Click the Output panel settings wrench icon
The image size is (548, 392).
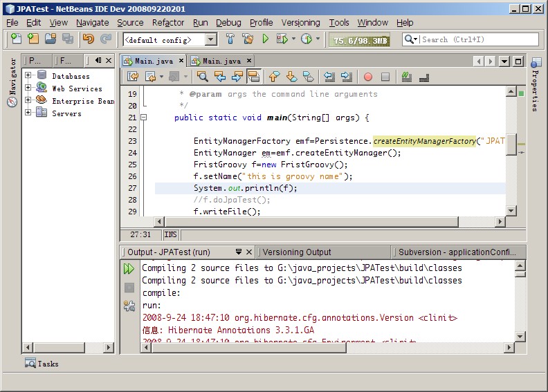pos(129,306)
